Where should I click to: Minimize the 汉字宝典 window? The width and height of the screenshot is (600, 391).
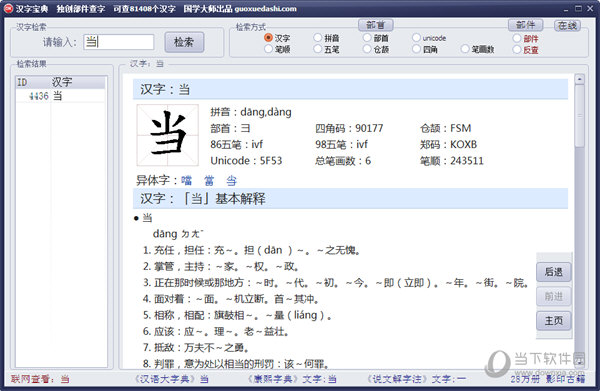pos(567,8)
